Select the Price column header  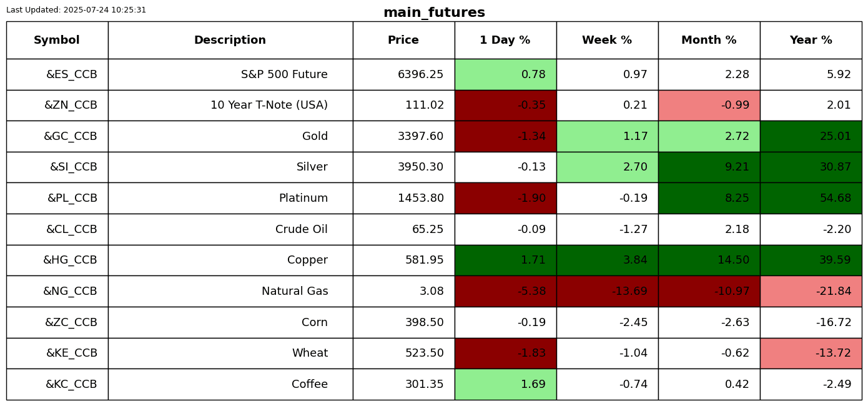tap(403, 41)
